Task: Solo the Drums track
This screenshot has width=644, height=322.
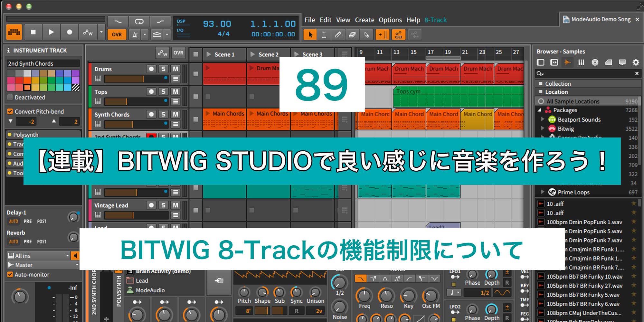Action: click(163, 69)
